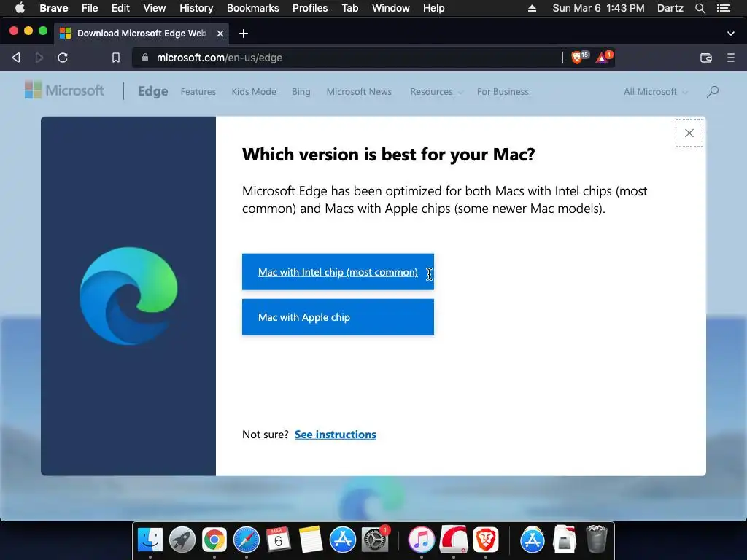Open Launchpad rocket from the Dock
The height and width of the screenshot is (560, 747).
182,540
